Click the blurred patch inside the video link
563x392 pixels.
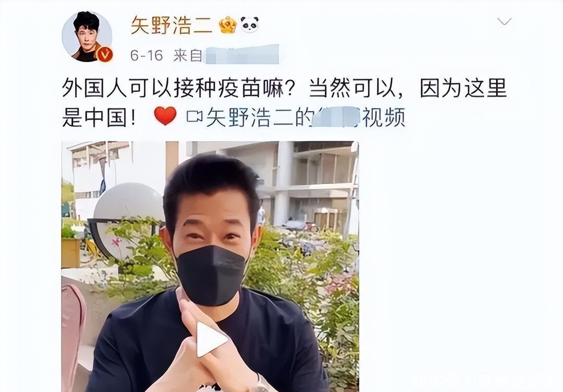point(337,117)
